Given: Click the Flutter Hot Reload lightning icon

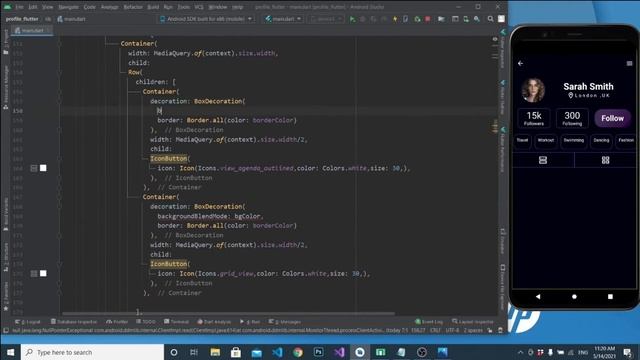Looking at the screenshot, I should pos(395,19).
